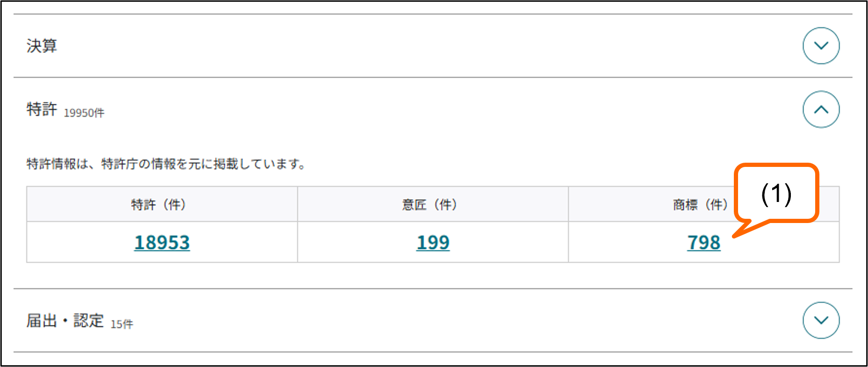Click the circled up-arrow icon beside 特許
Image resolution: width=868 pixels, height=367 pixels.
[x=820, y=109]
